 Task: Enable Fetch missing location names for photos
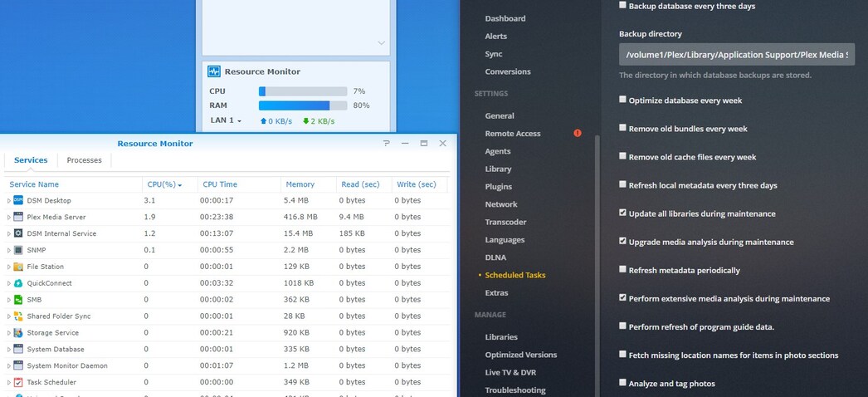[x=622, y=355]
